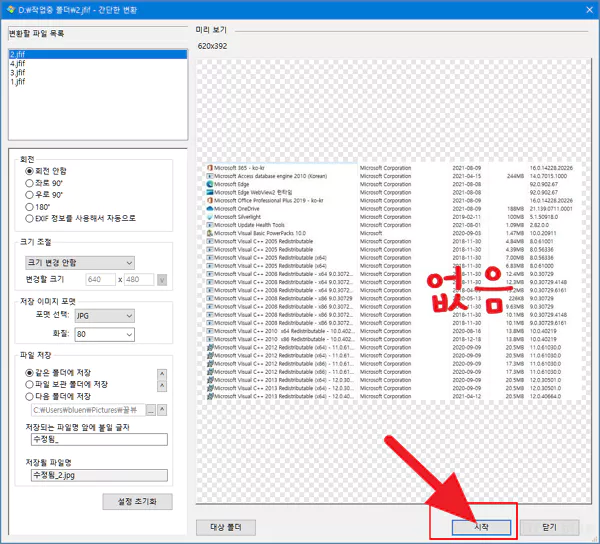The width and height of the screenshot is (600, 544).
Task: Click the 설정 초기화 button
Action: pos(137,502)
